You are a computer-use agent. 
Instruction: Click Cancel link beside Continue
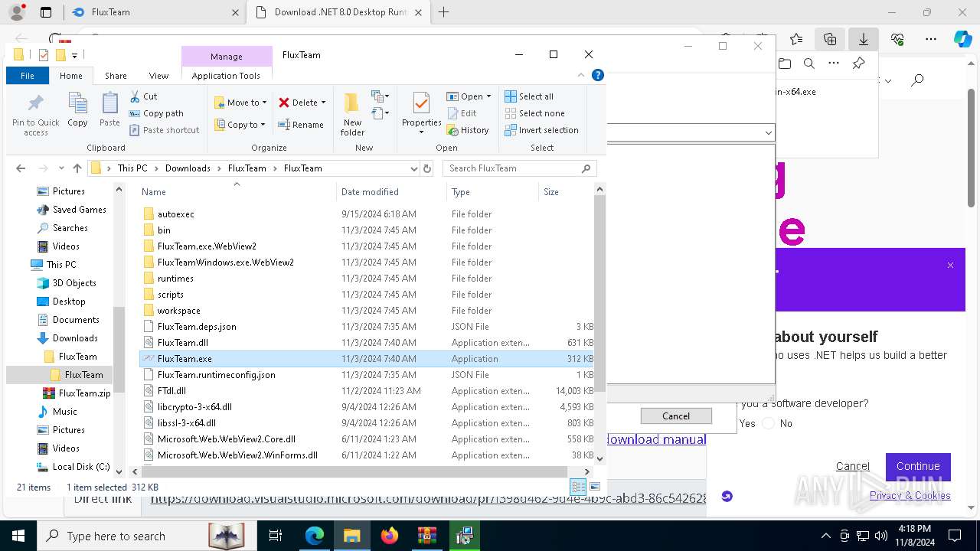point(853,466)
